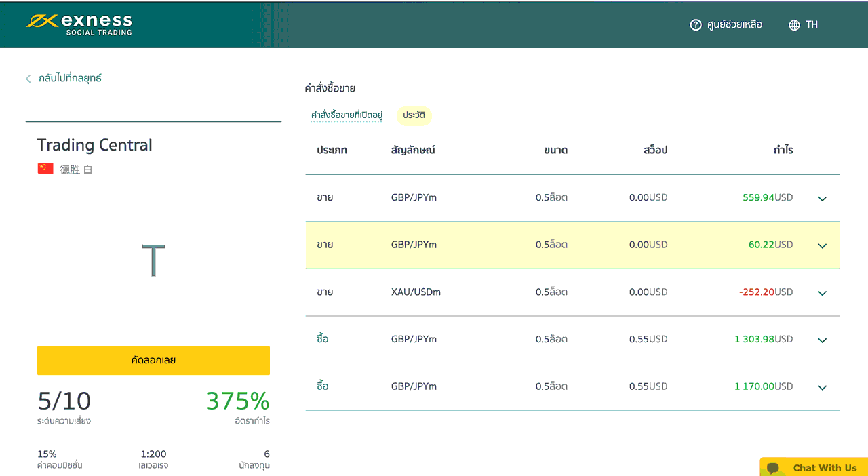The height and width of the screenshot is (476, 868).
Task: Click the 1 303.98 USD profit value
Action: tap(764, 339)
